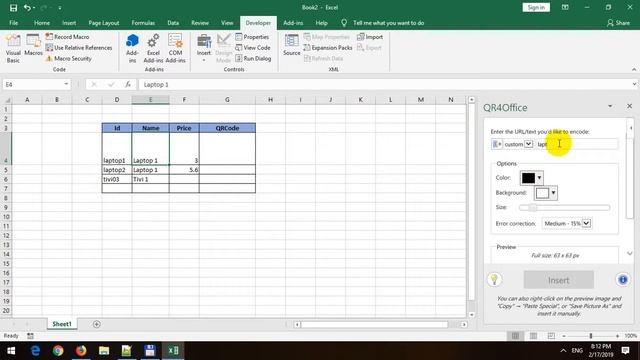
Task: Click Run Dialog
Action: point(253,58)
